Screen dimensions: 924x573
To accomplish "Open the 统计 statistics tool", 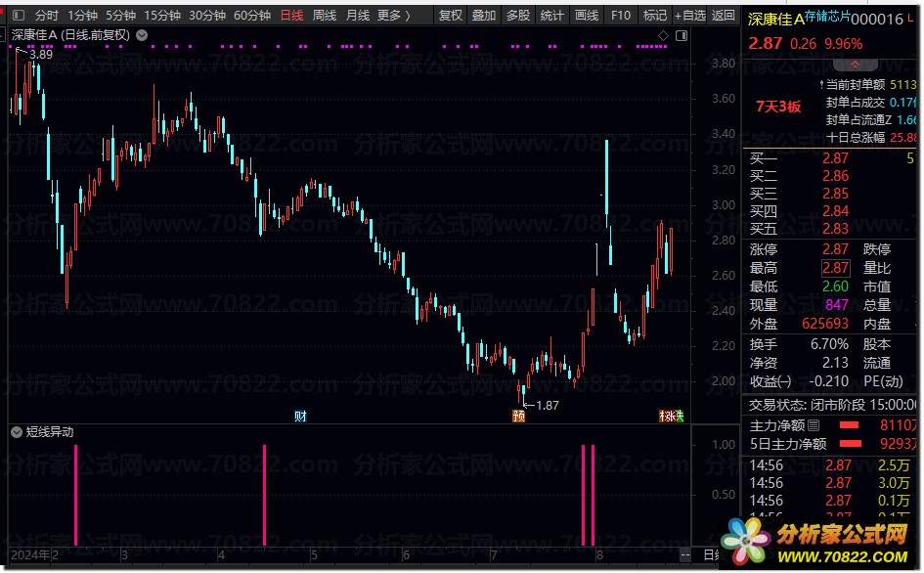I will (x=552, y=16).
